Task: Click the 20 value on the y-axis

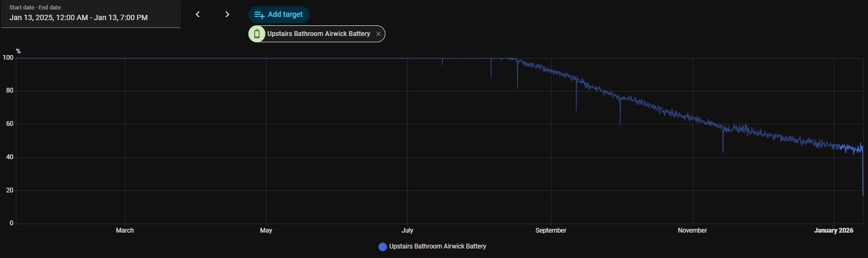Action: pos(10,190)
